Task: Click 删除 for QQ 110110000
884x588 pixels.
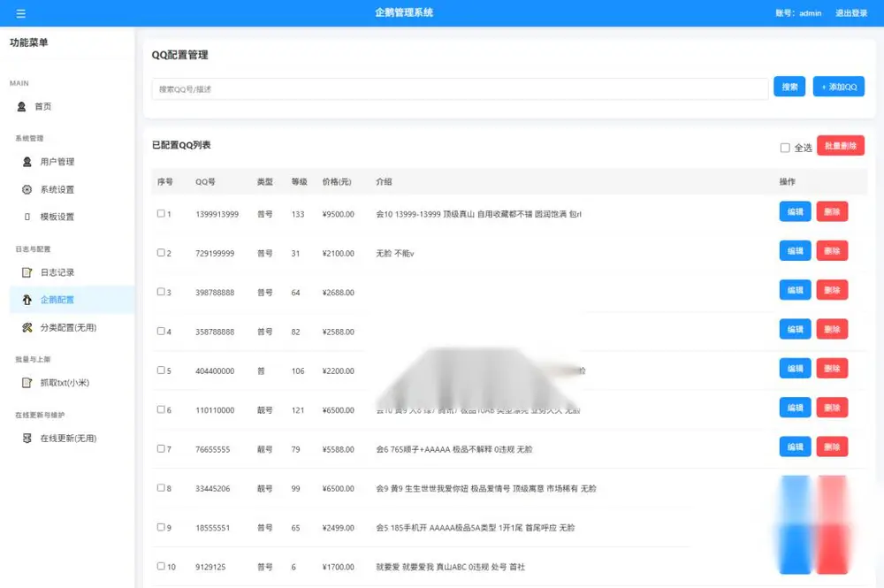Action: tap(832, 408)
